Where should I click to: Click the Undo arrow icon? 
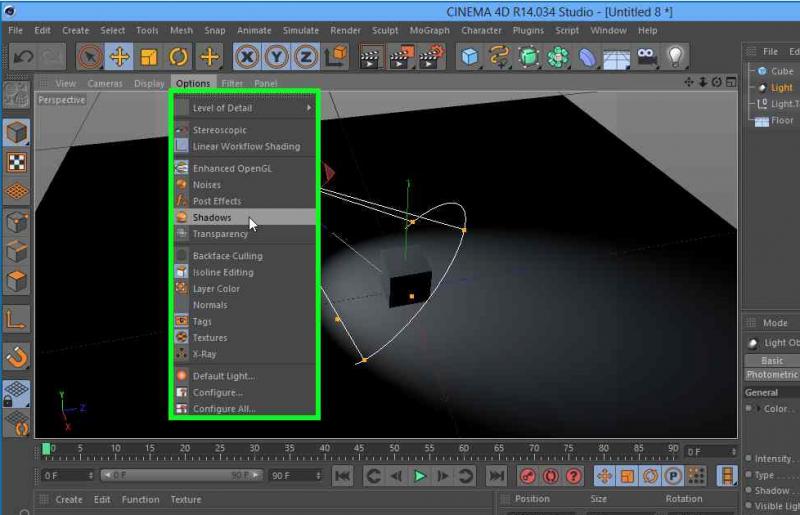pos(23,57)
